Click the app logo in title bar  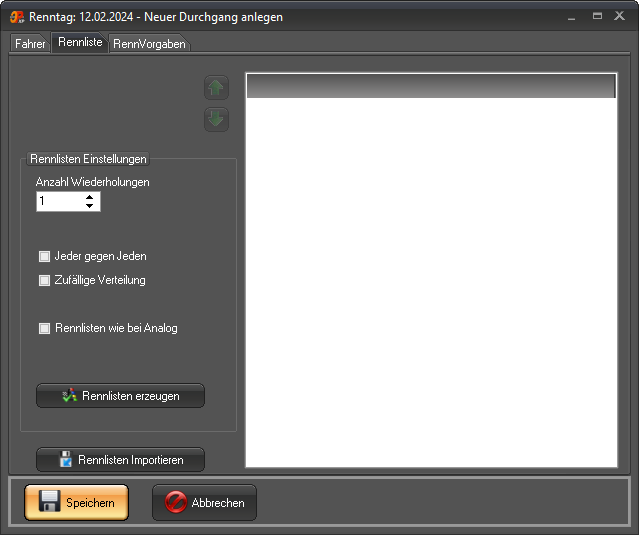[17, 17]
